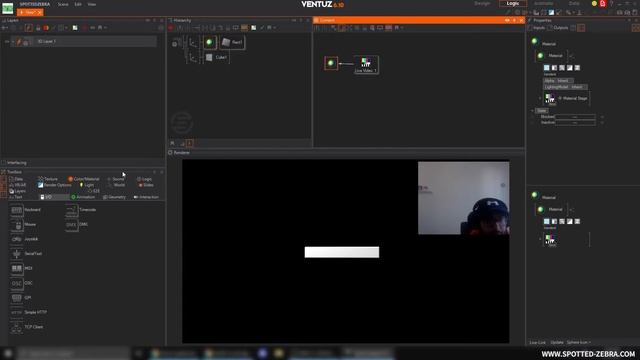Click the orange circle icon in Layers toolbar

(46, 28)
